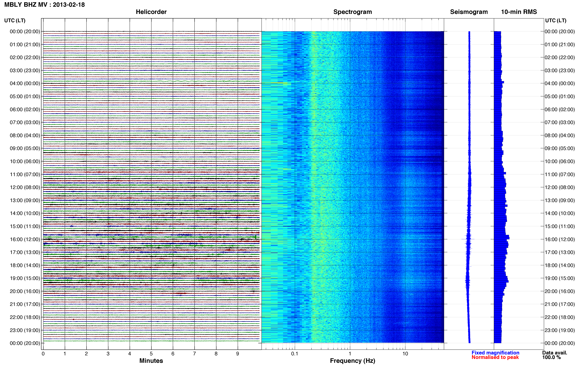588x368 pixels.
Task: Click tick label '4' on the Minutes axis
Action: pyautogui.click(x=130, y=354)
